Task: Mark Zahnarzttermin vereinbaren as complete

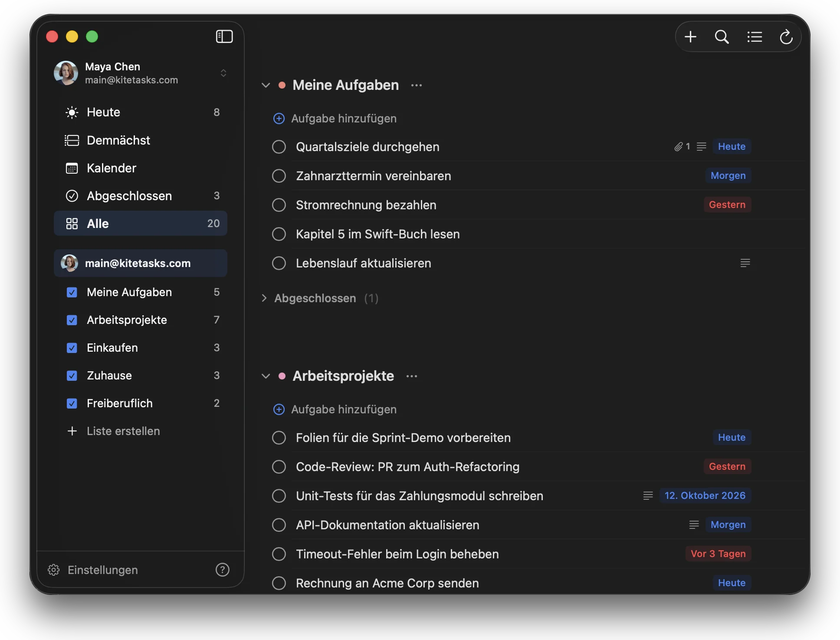Action: [279, 176]
